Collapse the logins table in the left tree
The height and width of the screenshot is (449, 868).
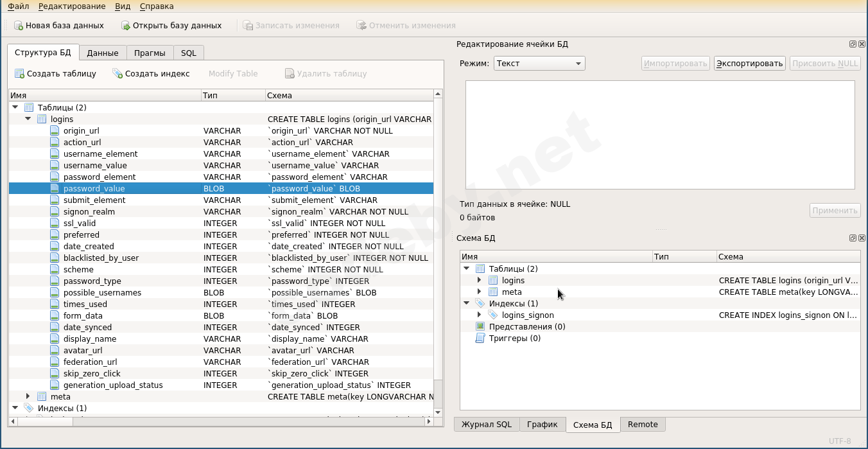coord(28,119)
